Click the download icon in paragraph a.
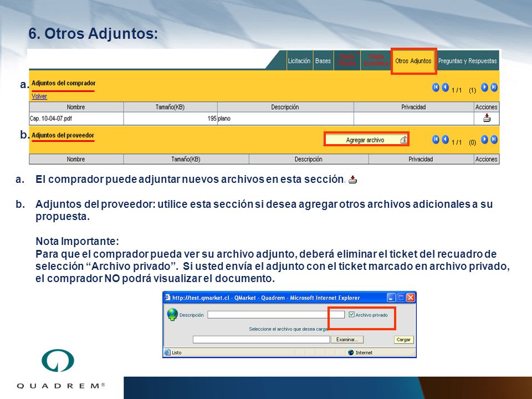532x399 pixels. pos(353,180)
